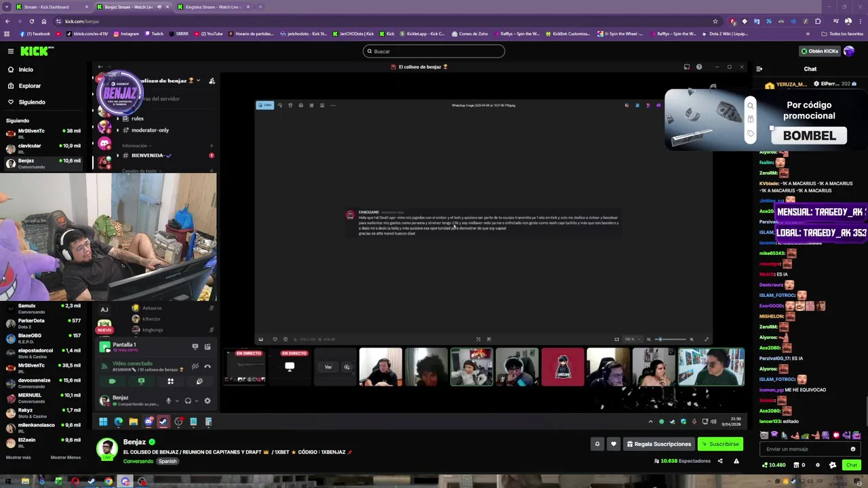Open a new browser tab
This screenshot has height=488, width=868.
260,7
